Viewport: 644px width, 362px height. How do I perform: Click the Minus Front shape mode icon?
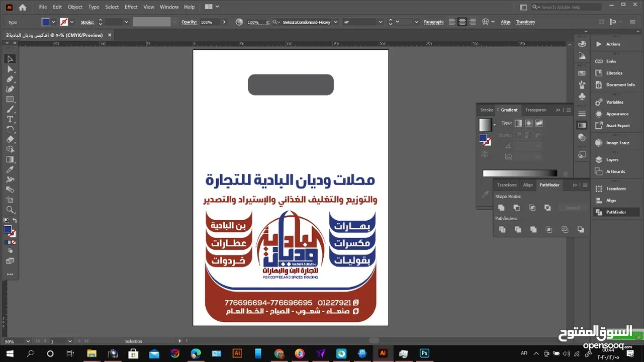click(x=517, y=208)
